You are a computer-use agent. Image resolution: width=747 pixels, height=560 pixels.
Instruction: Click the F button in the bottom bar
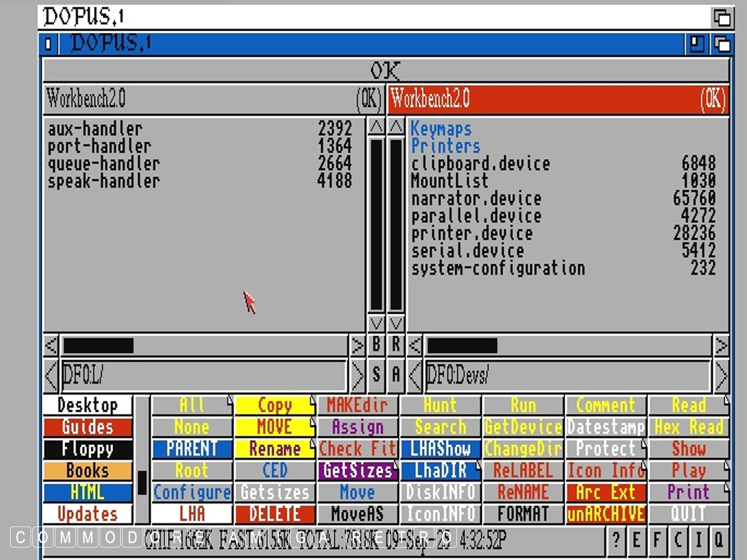(x=657, y=539)
